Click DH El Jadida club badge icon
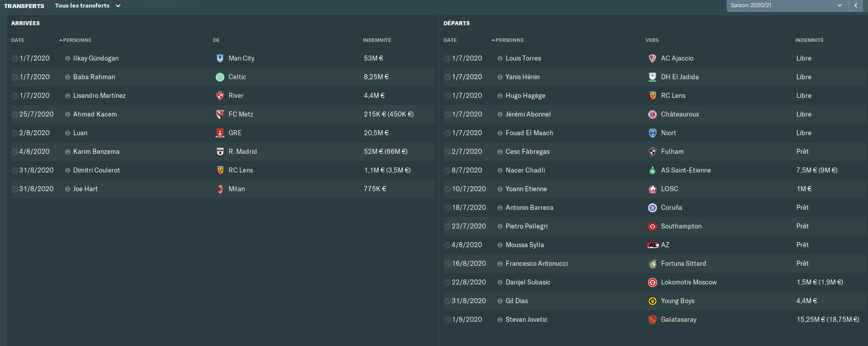The height and width of the screenshot is (346, 868). pos(653,77)
